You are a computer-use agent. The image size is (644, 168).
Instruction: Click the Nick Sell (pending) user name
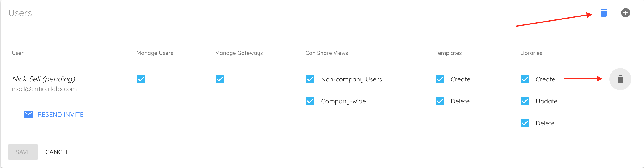tap(44, 79)
